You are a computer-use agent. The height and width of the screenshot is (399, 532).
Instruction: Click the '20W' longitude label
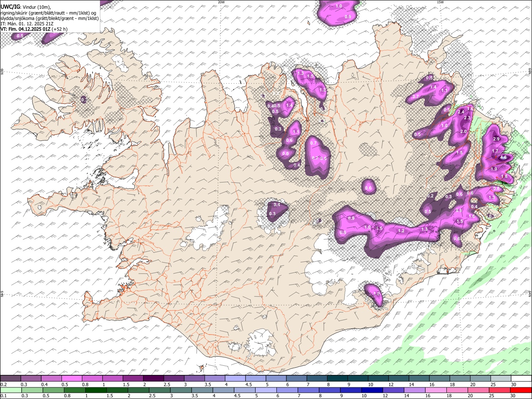221,2
